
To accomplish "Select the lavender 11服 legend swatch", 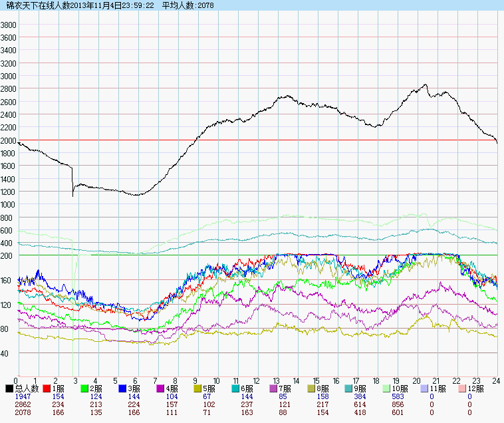I will (426, 388).
